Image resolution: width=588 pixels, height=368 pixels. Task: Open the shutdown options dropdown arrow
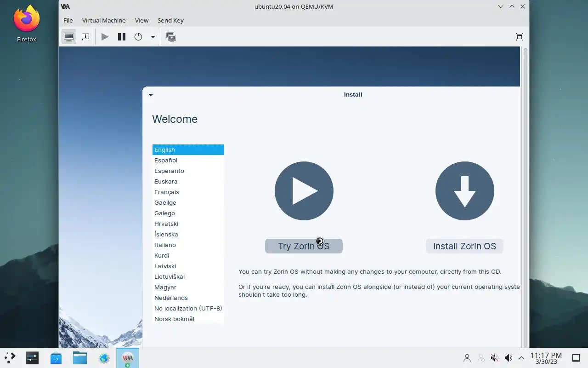pos(153,37)
